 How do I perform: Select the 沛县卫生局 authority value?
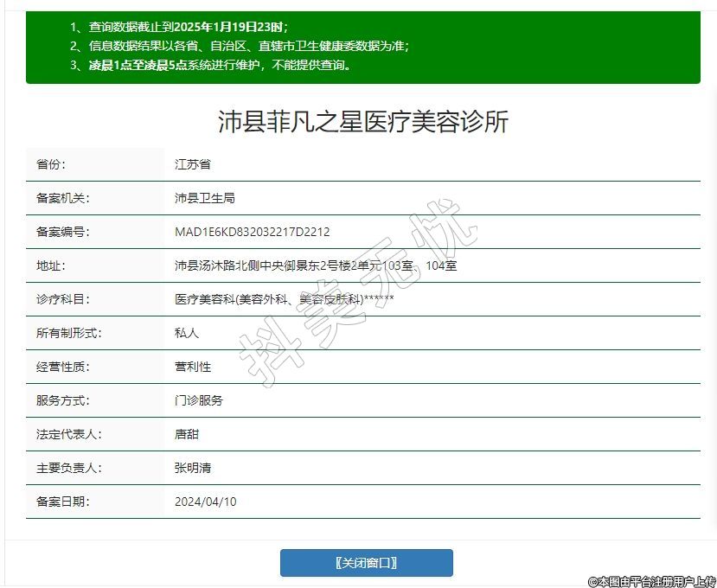coord(204,198)
